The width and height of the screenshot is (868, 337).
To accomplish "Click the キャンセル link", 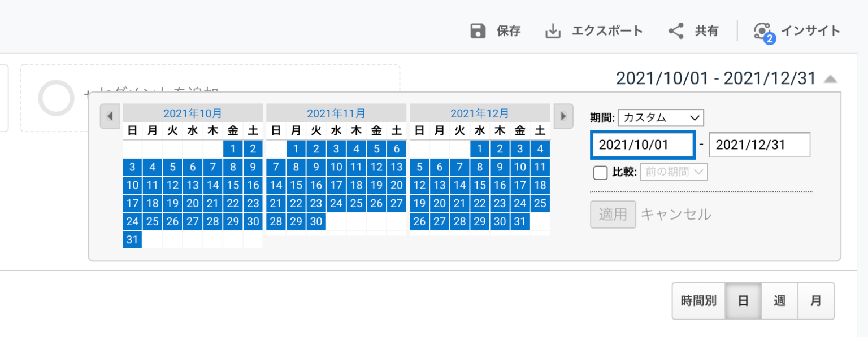I will tap(675, 215).
